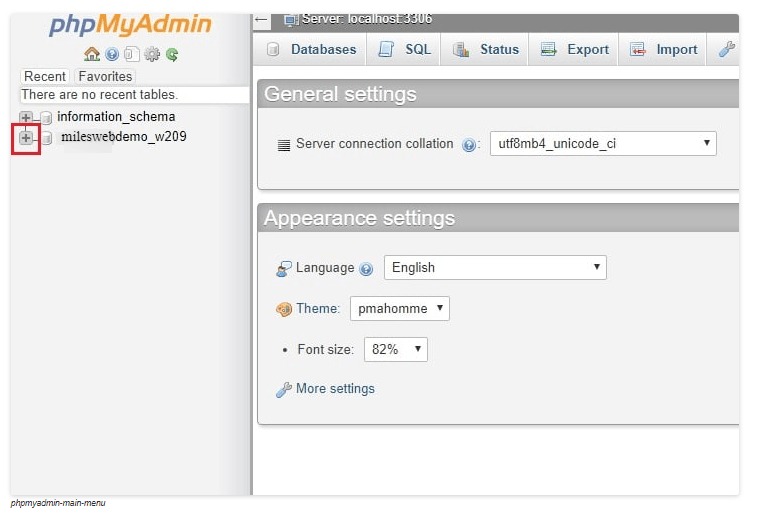Click the Language label text
Screen dimensions: 762x514
click(325, 268)
